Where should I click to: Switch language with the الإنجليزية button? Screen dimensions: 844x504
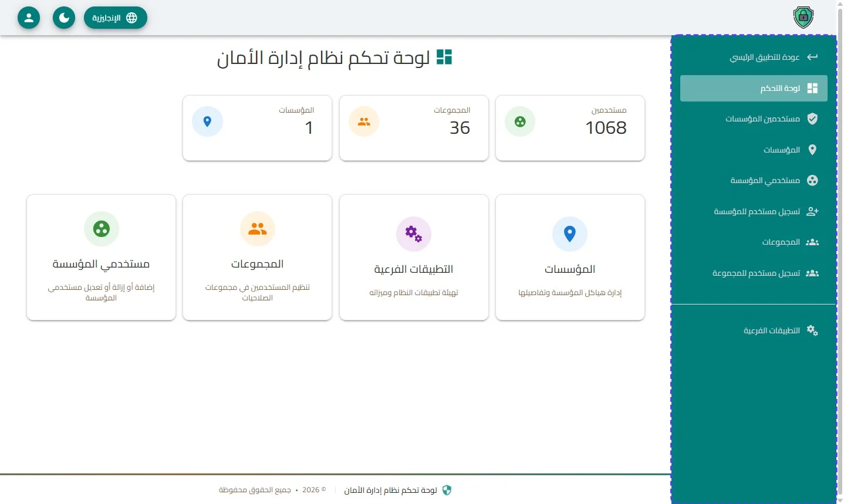pyautogui.click(x=116, y=18)
